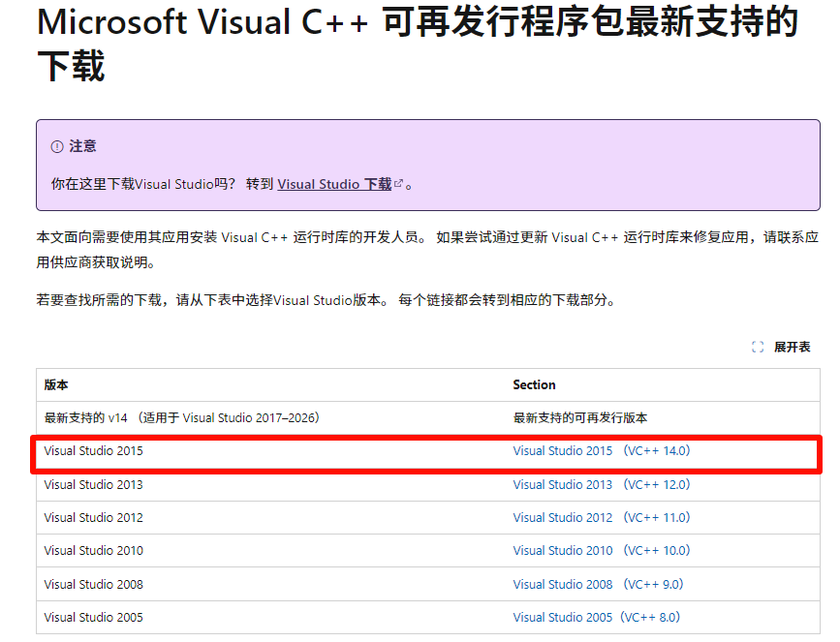This screenshot has width=840, height=642.
Task: Click the external link icon after Visual Studio 下载
Action: point(398,183)
